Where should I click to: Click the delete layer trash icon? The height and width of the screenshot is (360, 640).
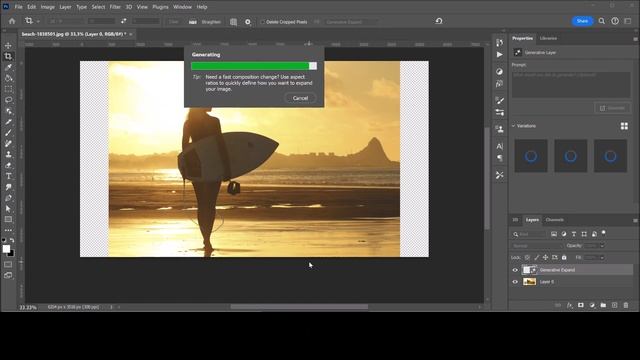click(x=626, y=305)
